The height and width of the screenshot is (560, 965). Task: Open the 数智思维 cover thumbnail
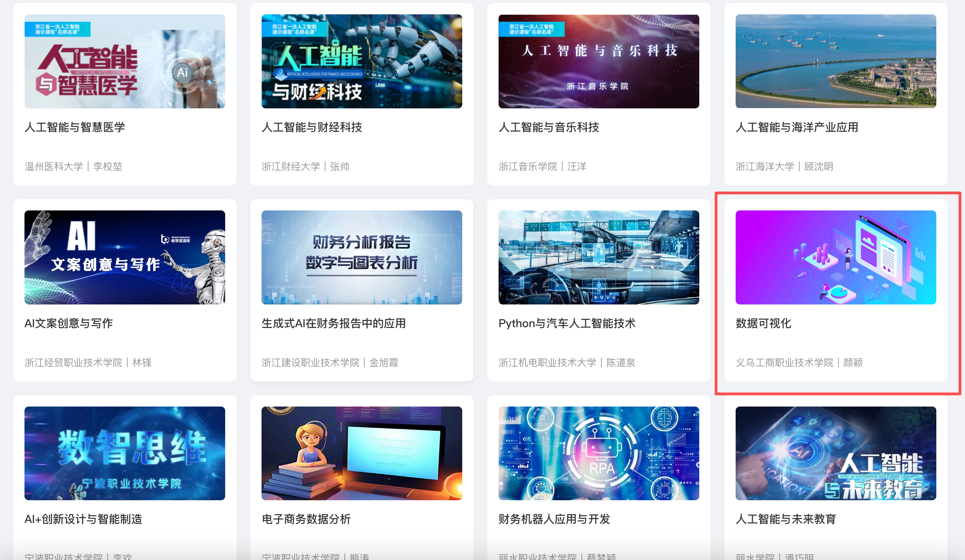pos(124,453)
